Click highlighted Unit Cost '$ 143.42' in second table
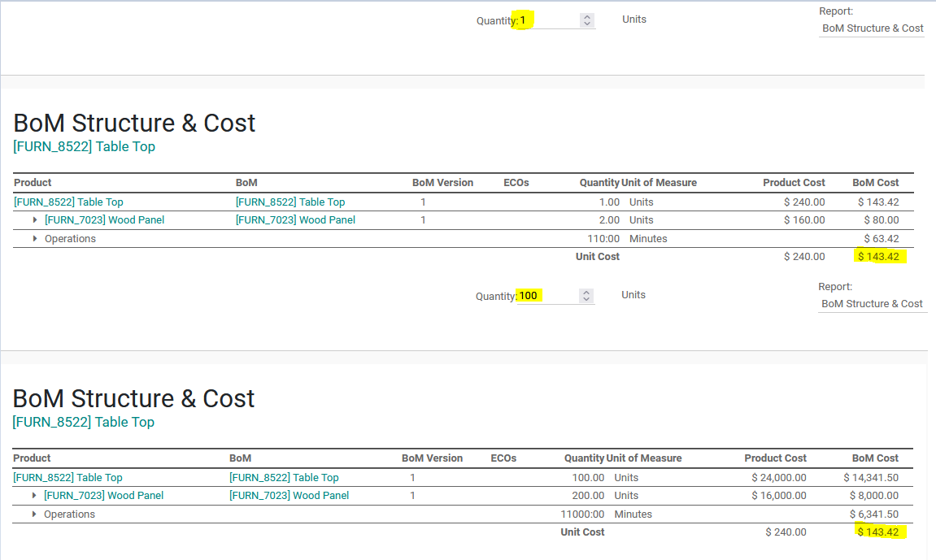Image resolution: width=936 pixels, height=560 pixels. click(878, 532)
